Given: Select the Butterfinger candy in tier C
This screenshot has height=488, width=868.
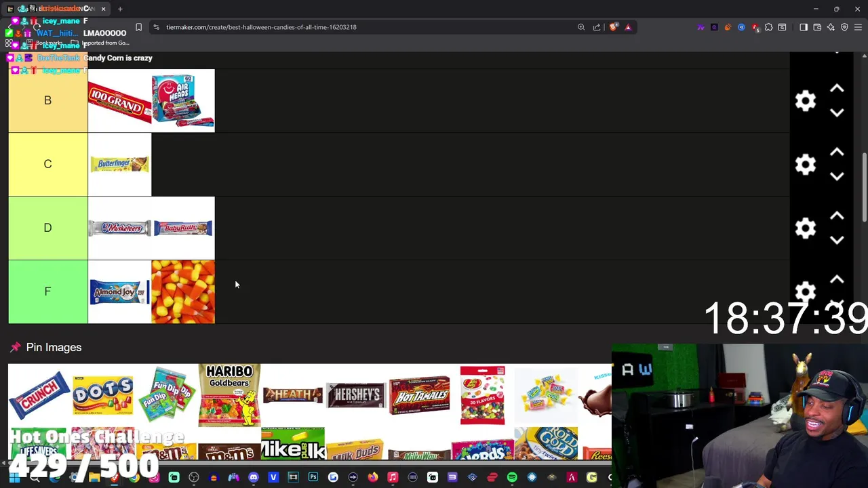Looking at the screenshot, I should (119, 164).
